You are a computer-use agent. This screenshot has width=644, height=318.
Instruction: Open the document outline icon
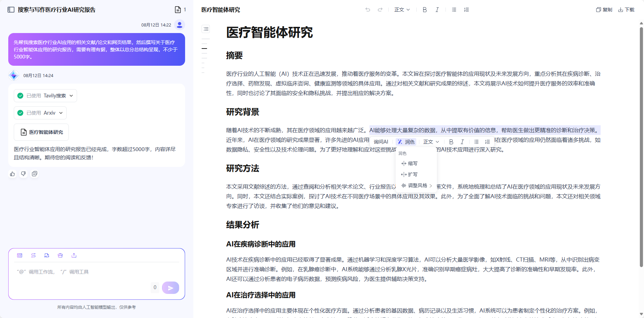[x=206, y=29]
